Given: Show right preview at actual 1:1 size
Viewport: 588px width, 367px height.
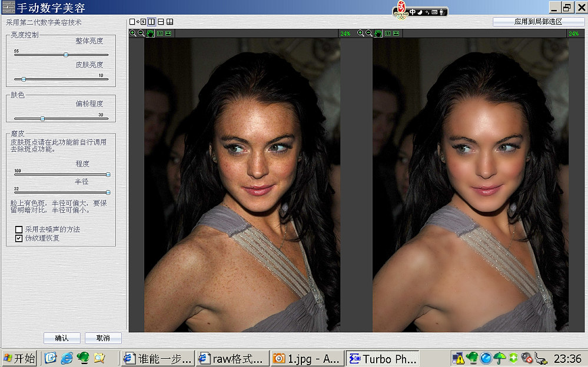Looking at the screenshot, I should coord(387,34).
